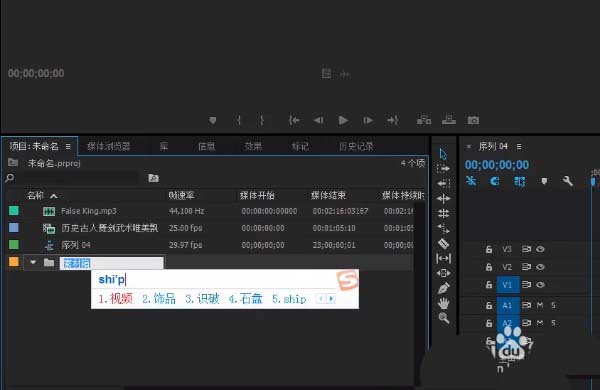Select the Slip tool

pos(443,258)
